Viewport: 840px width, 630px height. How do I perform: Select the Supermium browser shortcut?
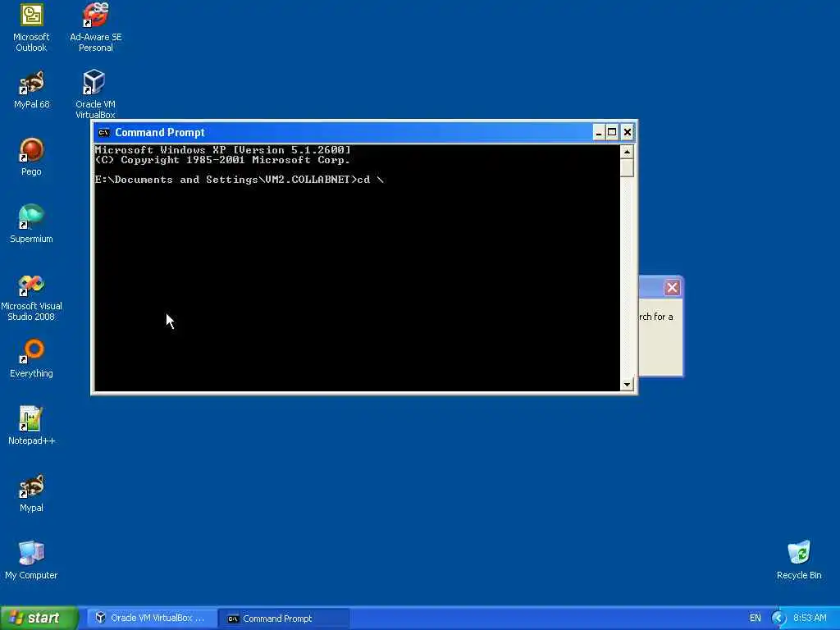[31, 224]
